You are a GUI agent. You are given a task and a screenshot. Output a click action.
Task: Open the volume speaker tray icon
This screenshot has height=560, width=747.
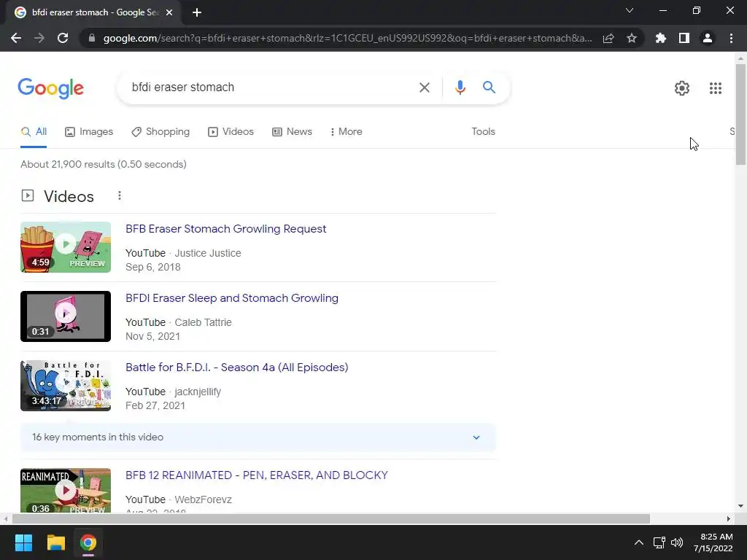point(677,542)
